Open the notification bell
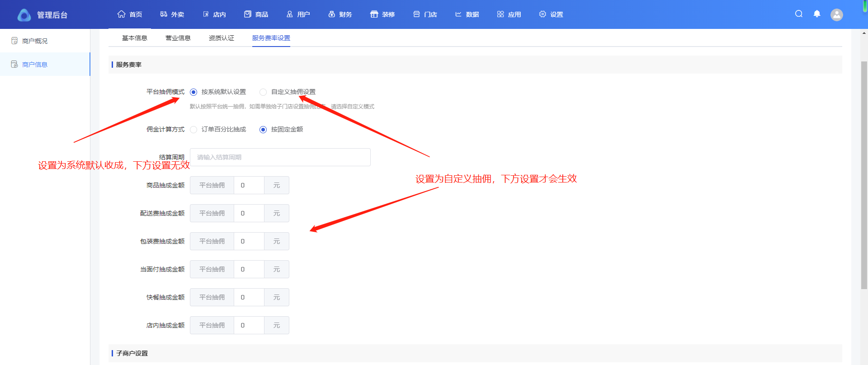The image size is (868, 365). (x=817, y=14)
